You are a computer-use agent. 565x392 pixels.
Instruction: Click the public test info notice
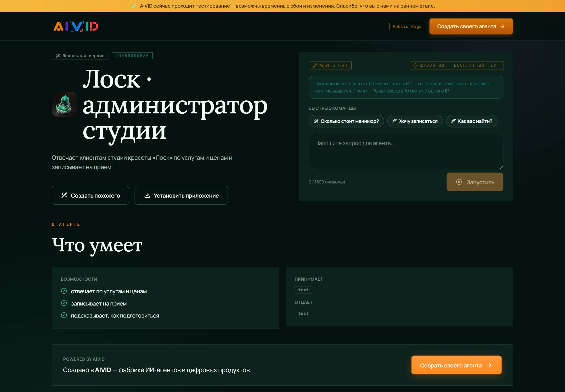coord(406,87)
